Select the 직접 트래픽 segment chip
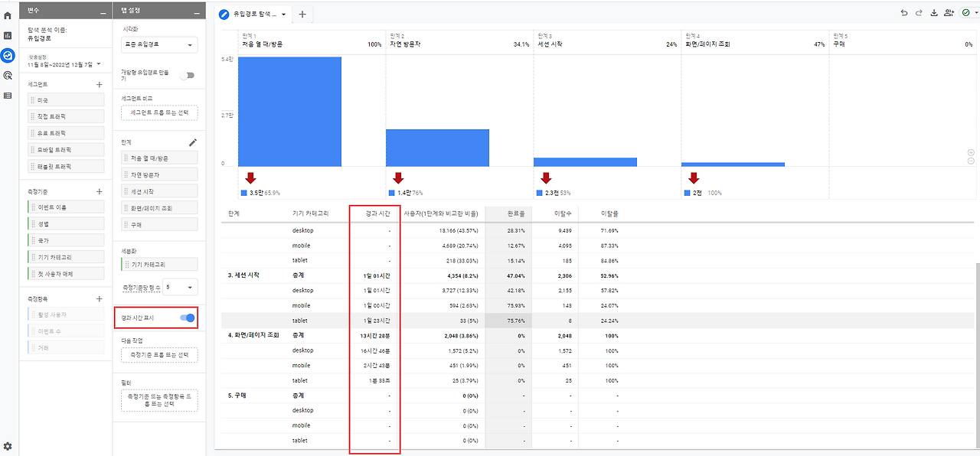 tap(66, 116)
